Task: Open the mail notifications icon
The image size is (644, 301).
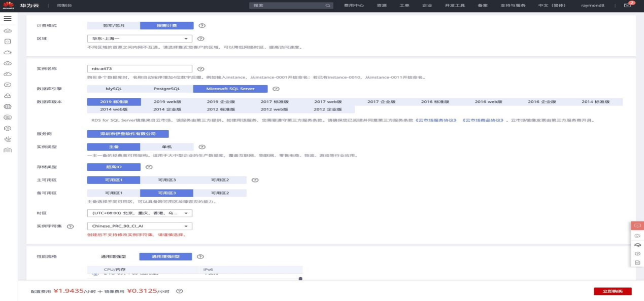Action: (627, 6)
